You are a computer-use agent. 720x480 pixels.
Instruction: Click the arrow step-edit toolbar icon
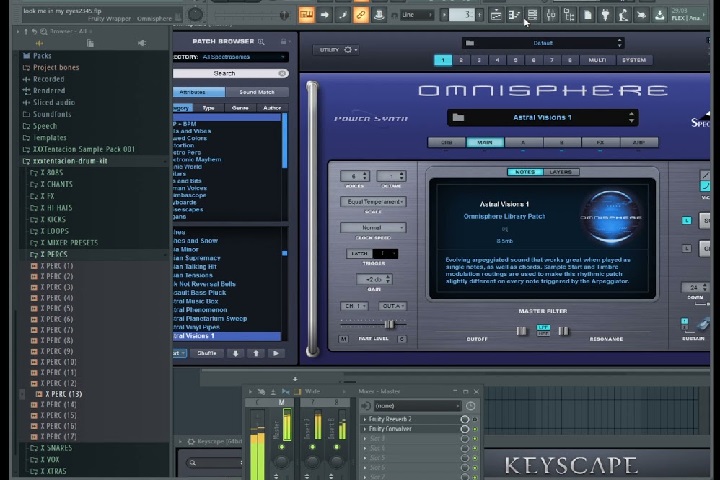pos(324,15)
